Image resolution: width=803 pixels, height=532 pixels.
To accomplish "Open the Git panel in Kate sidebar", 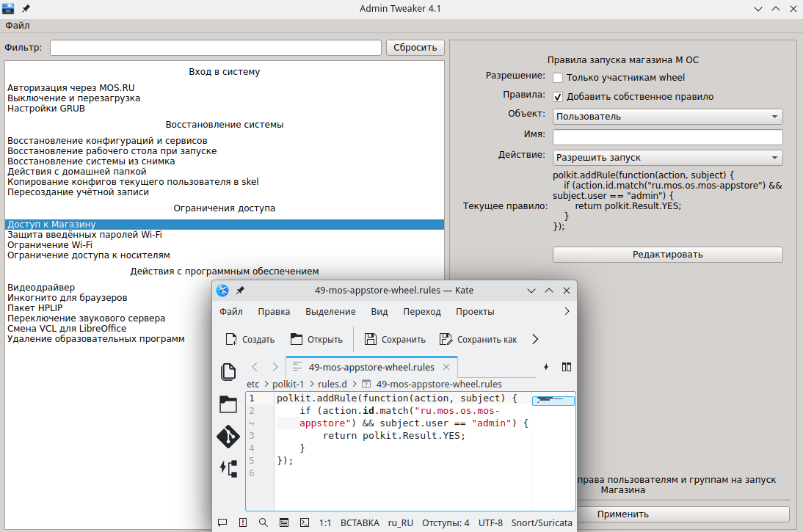I will (228, 437).
